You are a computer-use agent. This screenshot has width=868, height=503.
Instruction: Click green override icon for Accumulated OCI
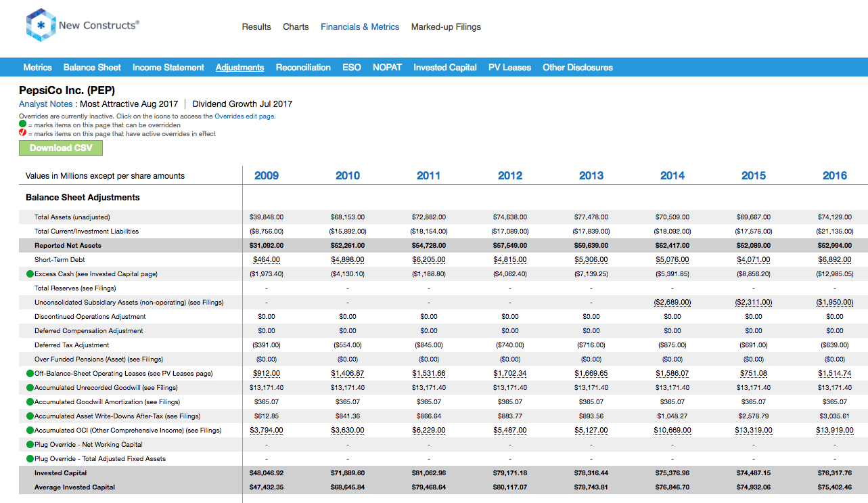click(x=30, y=431)
